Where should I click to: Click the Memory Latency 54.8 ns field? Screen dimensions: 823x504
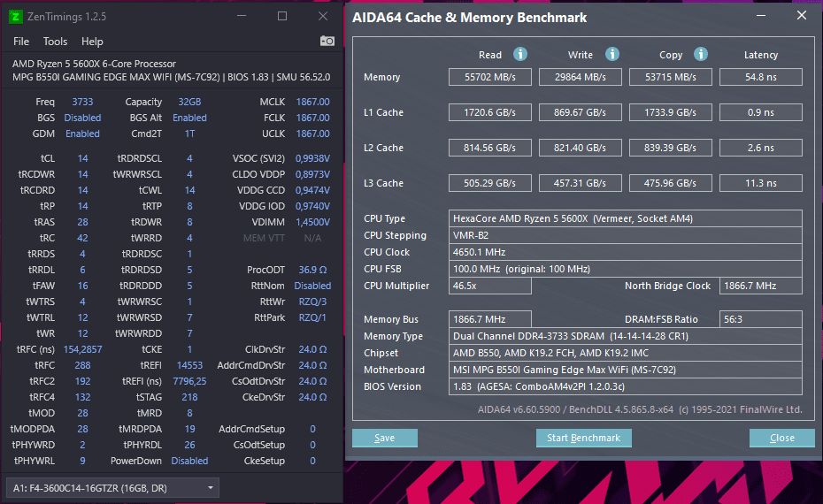(760, 77)
